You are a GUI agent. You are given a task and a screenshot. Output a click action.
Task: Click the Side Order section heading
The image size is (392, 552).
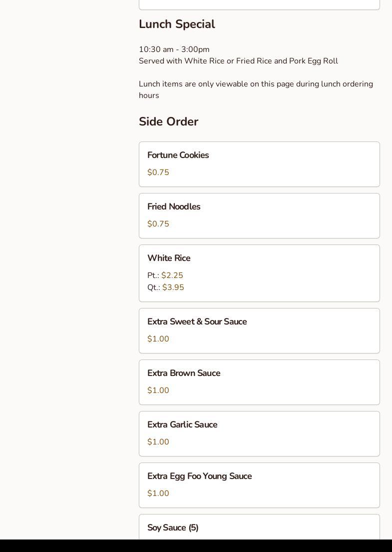(168, 122)
